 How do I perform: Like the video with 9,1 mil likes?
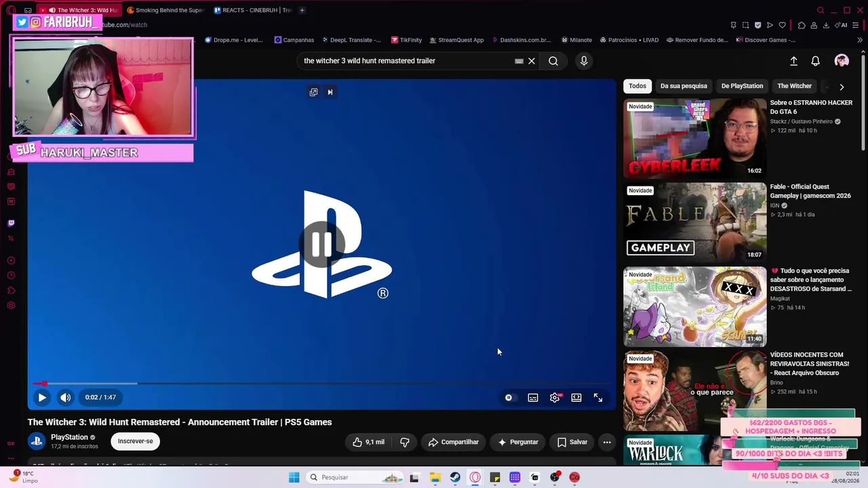pyautogui.click(x=368, y=442)
